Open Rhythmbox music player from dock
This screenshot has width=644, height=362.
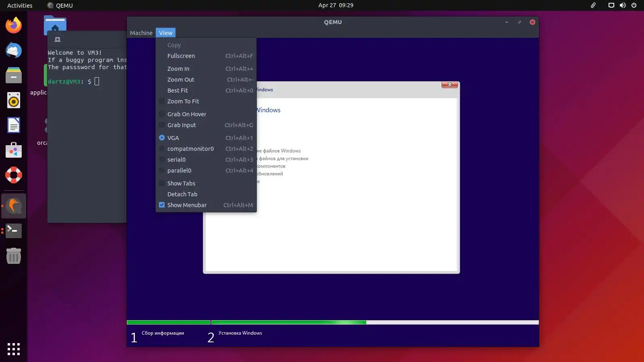tap(14, 100)
